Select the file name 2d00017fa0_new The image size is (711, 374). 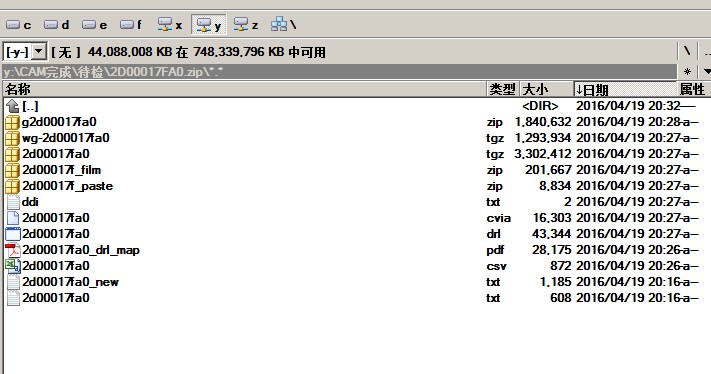click(70, 282)
